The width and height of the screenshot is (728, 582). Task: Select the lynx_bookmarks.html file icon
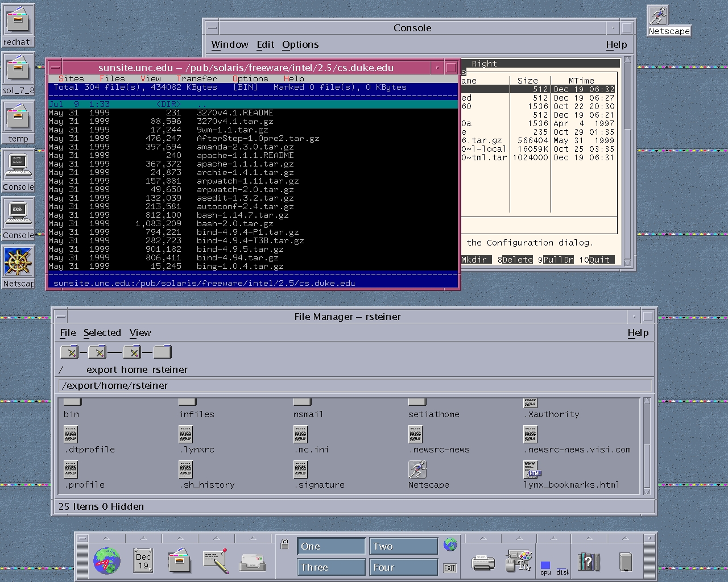coord(532,469)
